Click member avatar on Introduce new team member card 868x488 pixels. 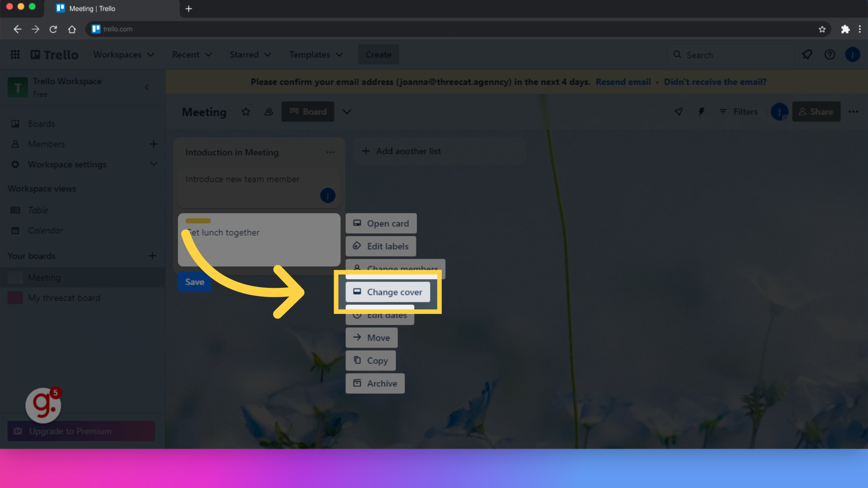click(x=328, y=195)
